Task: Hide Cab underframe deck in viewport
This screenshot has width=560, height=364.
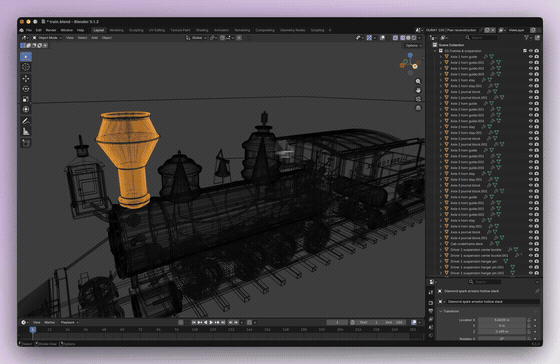Action: pos(531,244)
